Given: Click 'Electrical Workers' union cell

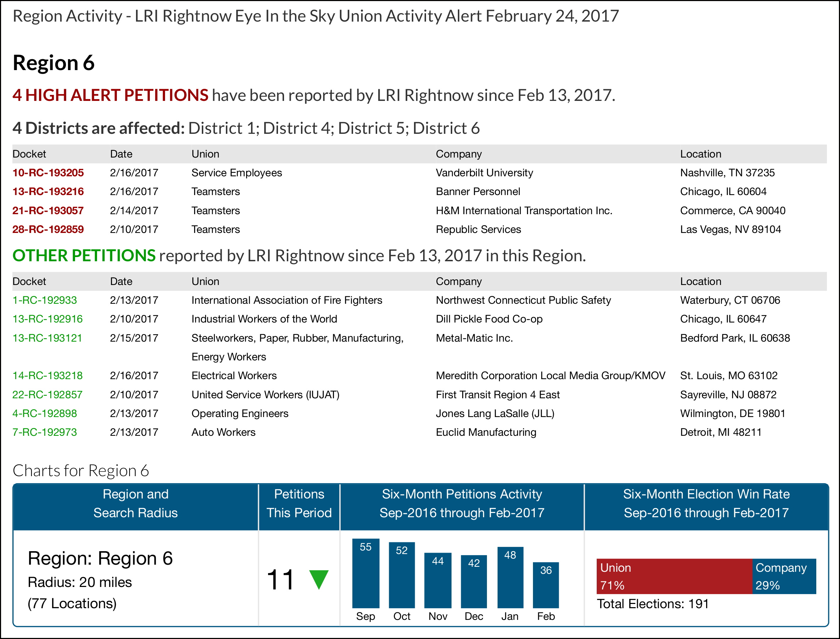Looking at the screenshot, I should tap(234, 375).
